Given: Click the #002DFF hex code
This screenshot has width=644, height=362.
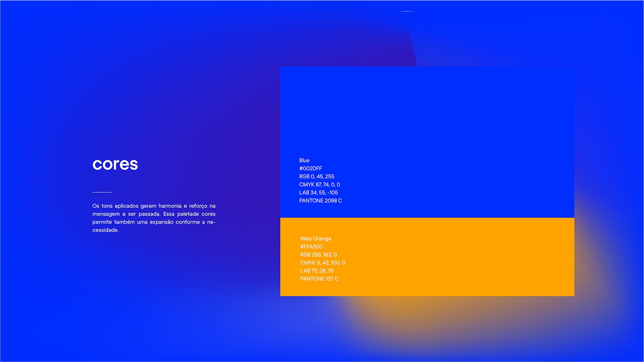Looking at the screenshot, I should coord(310,168).
